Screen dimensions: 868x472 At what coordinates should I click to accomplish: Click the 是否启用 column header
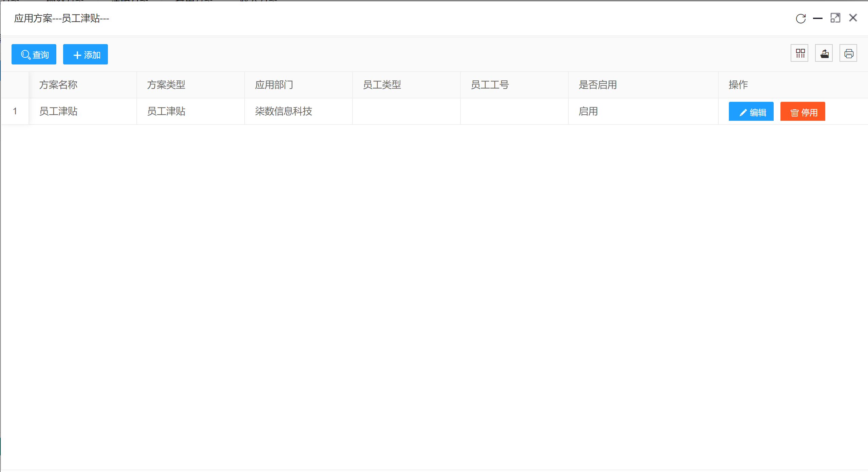(x=598, y=85)
